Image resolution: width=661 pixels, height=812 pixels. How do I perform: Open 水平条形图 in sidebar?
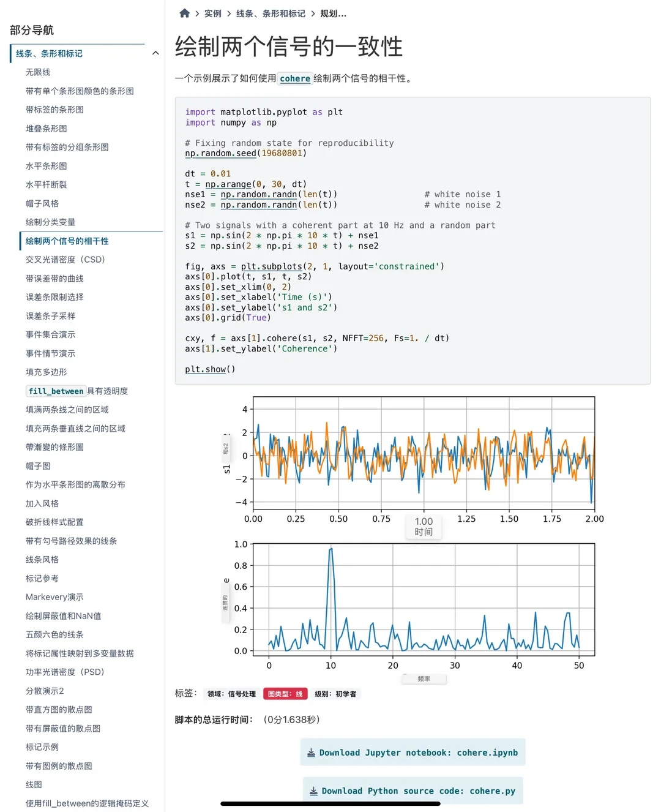click(47, 166)
